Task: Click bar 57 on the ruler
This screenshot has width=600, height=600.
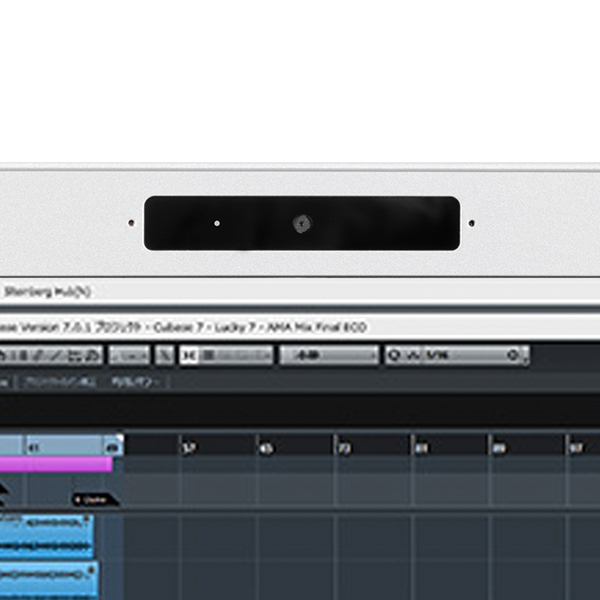Action: (189, 447)
